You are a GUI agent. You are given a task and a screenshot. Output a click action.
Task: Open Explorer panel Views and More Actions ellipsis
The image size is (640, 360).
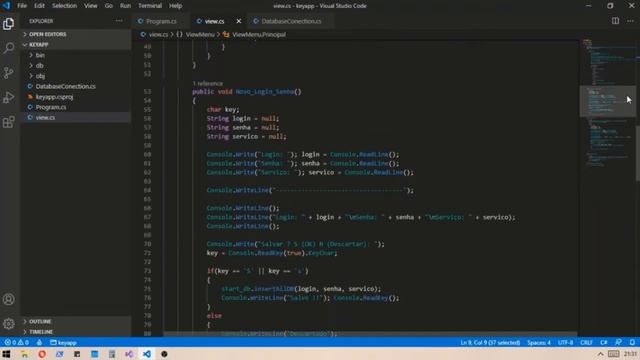[119, 21]
